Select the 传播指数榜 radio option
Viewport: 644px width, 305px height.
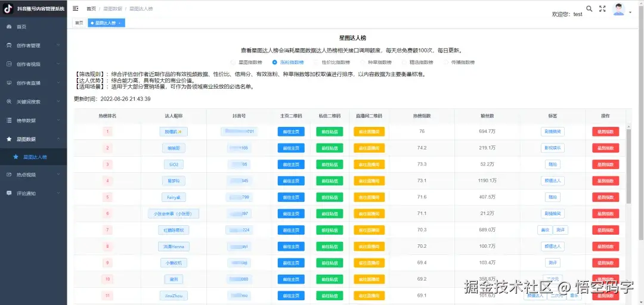point(459,63)
